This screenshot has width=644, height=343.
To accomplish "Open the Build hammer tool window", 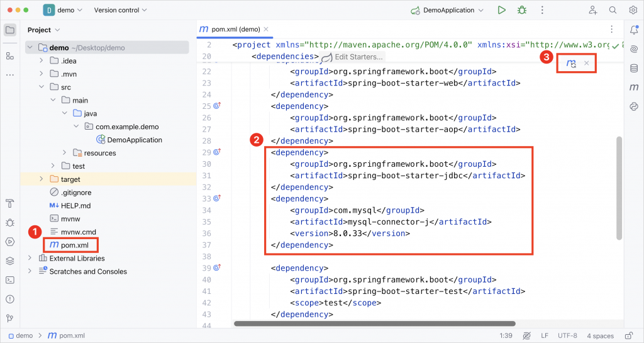I will tap(10, 203).
